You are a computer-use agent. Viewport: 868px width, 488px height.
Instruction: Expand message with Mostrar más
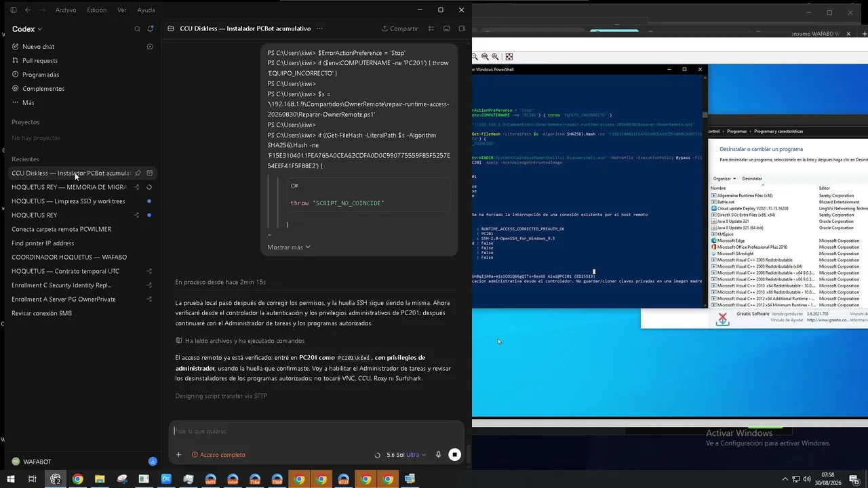(x=289, y=247)
